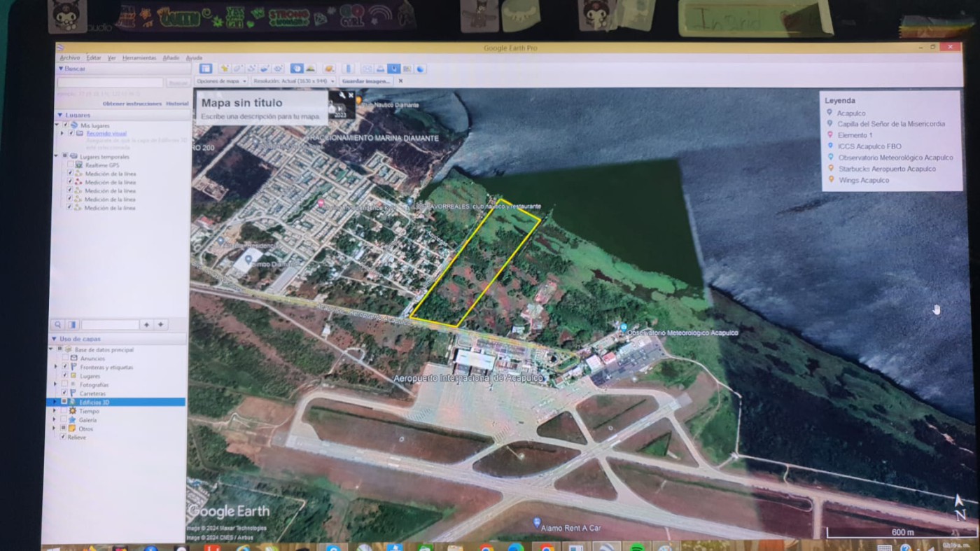Click the add placemark star icon
Screen dimensions: 980x551
(x=225, y=69)
